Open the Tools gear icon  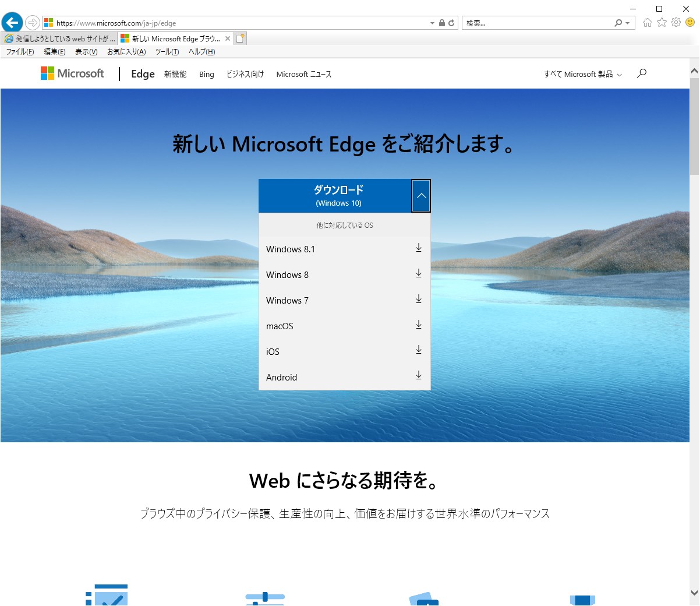click(x=676, y=23)
